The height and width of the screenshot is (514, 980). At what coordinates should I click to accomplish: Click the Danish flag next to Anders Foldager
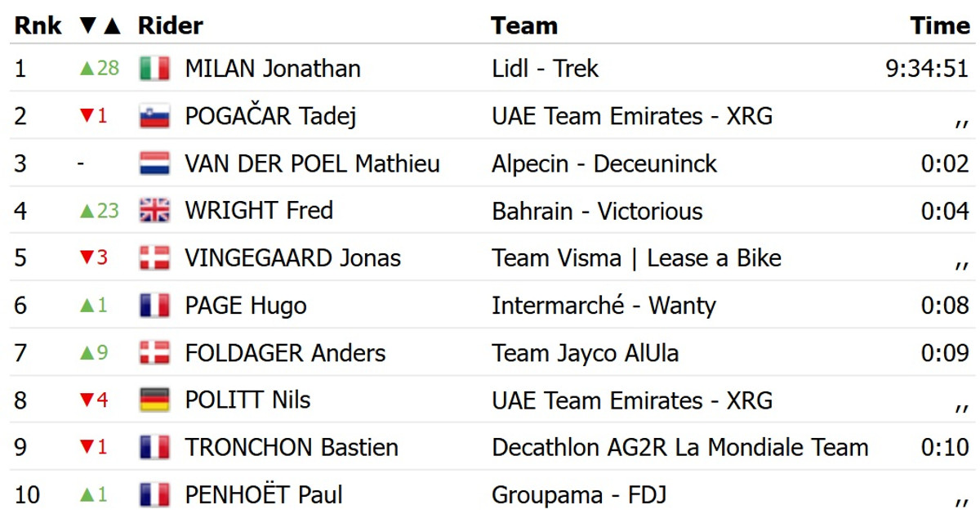(x=154, y=353)
